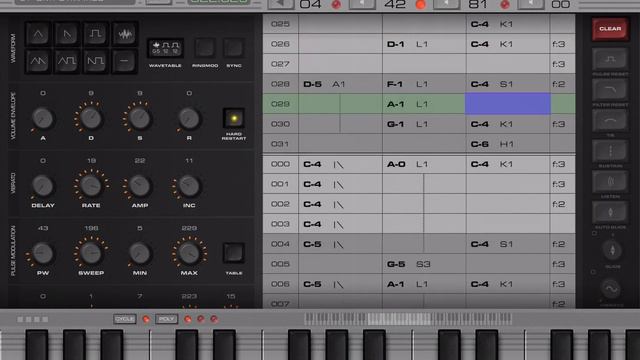
Task: Select the double-triangle combined waveform button
Action: pos(38,62)
